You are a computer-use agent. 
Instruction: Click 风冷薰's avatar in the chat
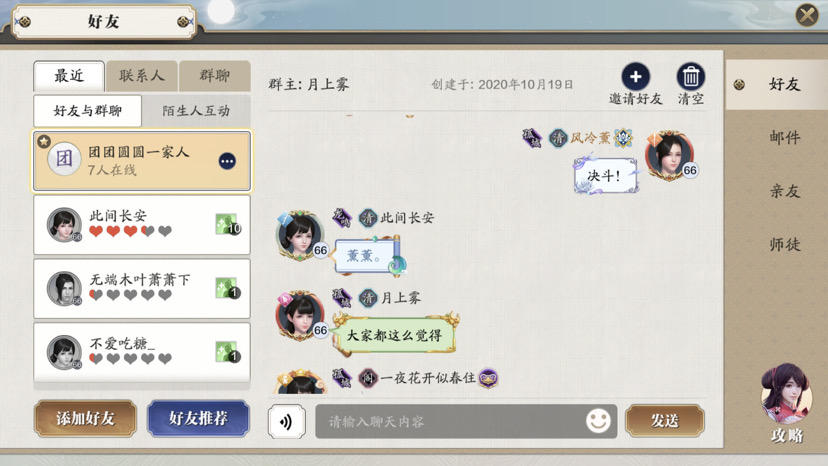[671, 155]
